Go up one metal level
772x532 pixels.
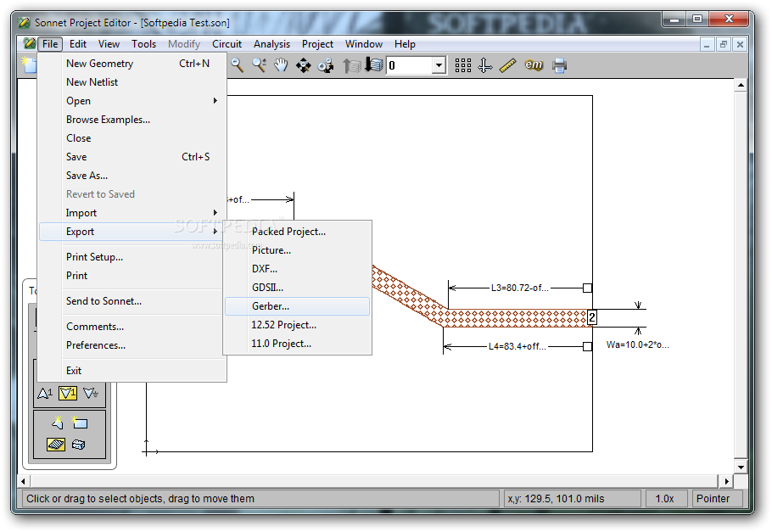coord(351,65)
